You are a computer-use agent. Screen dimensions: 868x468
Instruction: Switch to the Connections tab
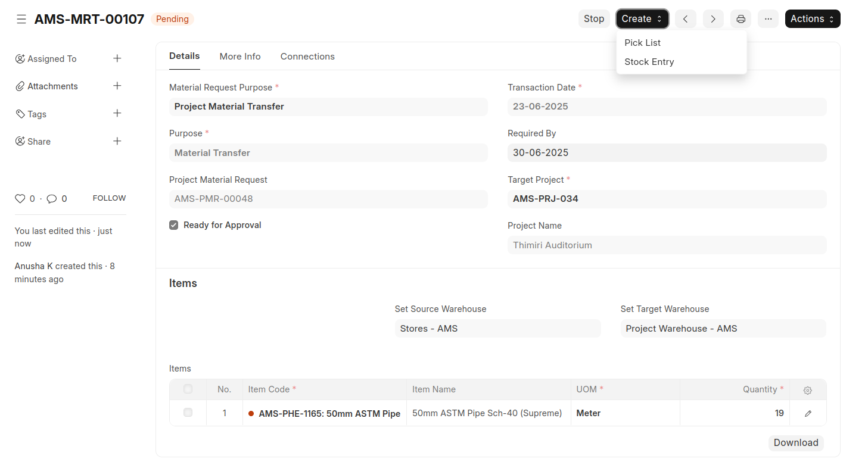pyautogui.click(x=307, y=57)
